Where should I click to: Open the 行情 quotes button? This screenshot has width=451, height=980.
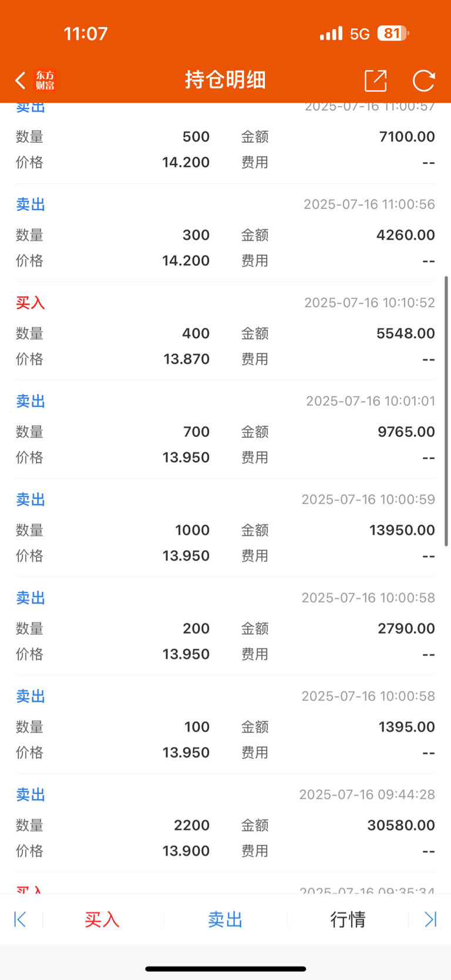pos(348,919)
